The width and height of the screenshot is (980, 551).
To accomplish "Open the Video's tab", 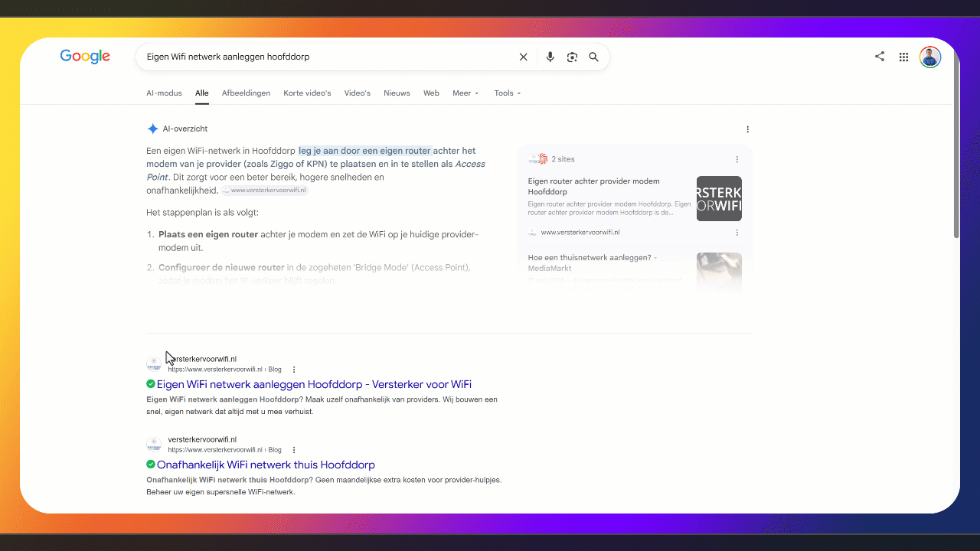I will 358,93.
